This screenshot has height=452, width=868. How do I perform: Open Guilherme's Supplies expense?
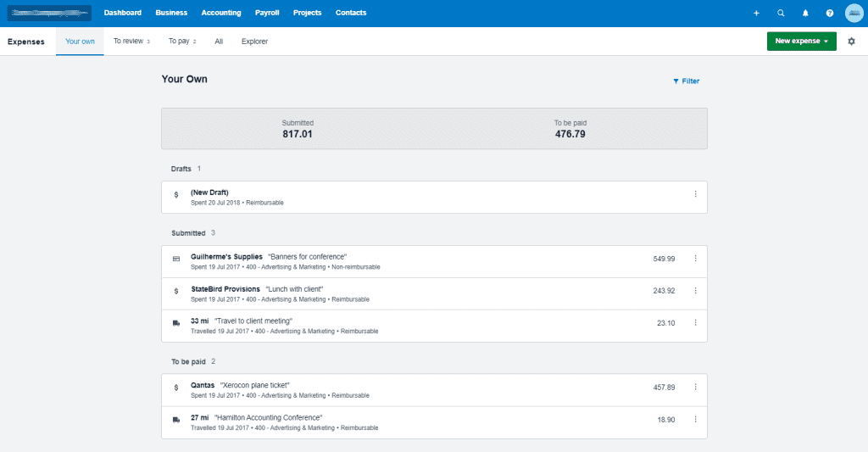coord(434,261)
